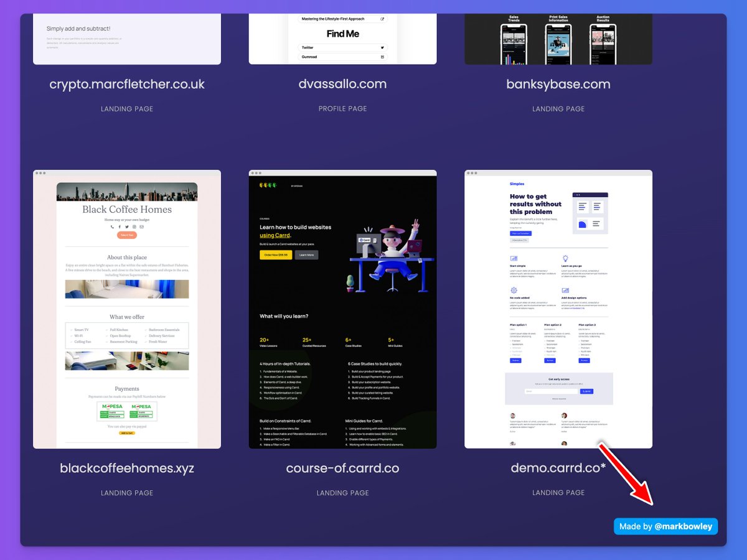Click the Mastering the Lifestyle-First Approach row
The image size is (747, 560).
tap(343, 19)
